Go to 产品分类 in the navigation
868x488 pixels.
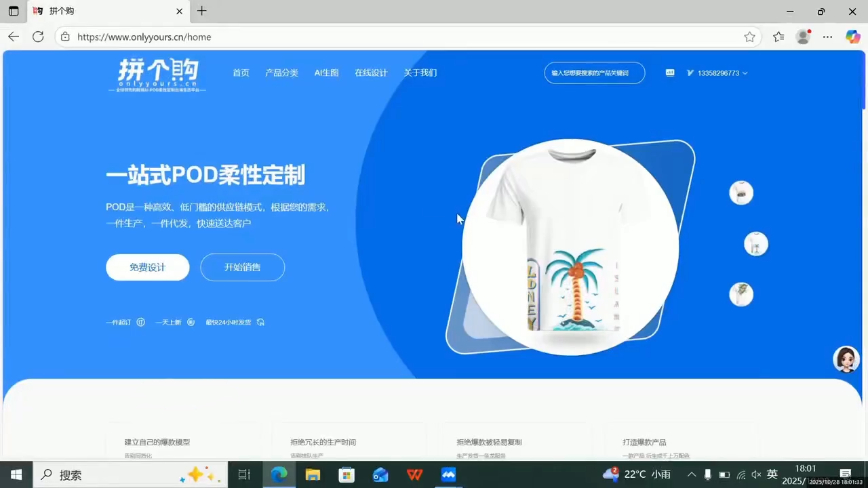click(281, 73)
